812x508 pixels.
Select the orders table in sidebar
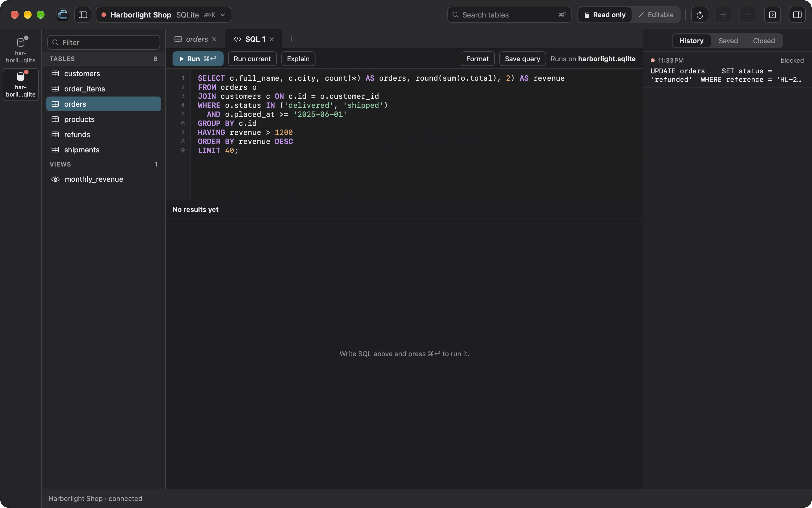pos(104,104)
